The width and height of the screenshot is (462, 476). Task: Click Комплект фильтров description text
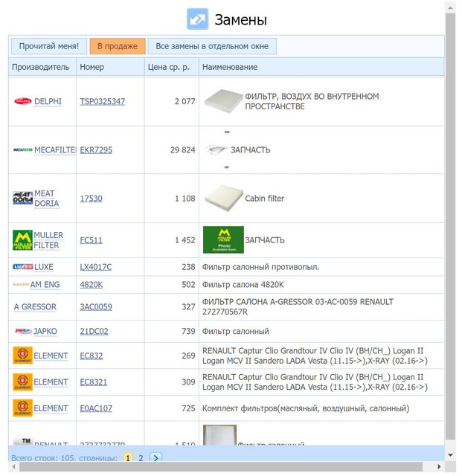306,408
